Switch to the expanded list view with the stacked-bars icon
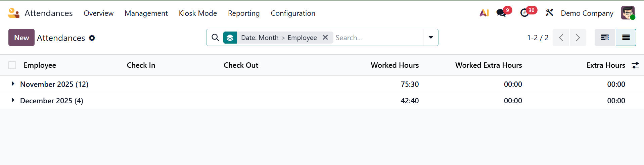Screen dimensions: 644x165 click(x=605, y=38)
